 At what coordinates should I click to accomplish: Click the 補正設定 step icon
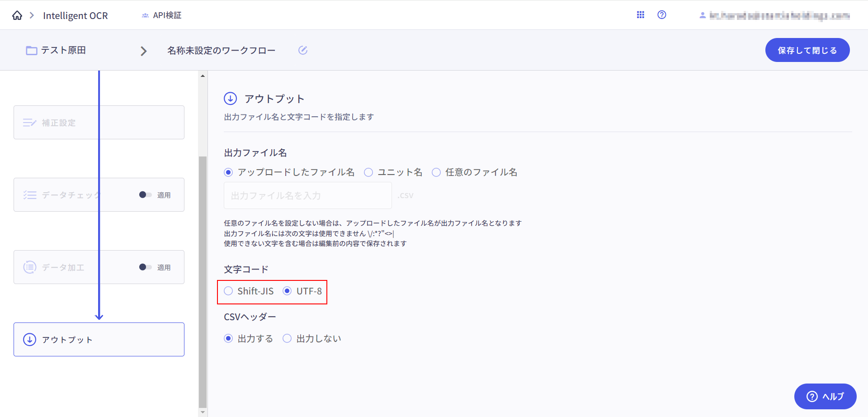(30, 123)
